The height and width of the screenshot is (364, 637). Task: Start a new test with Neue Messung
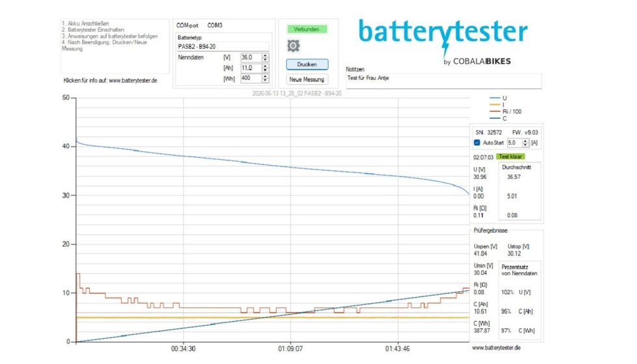(x=307, y=79)
